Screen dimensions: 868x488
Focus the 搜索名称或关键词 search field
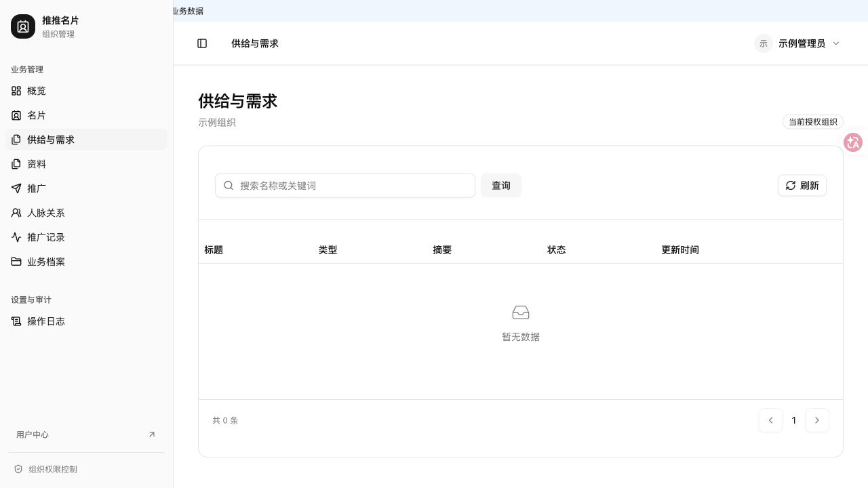(345, 186)
